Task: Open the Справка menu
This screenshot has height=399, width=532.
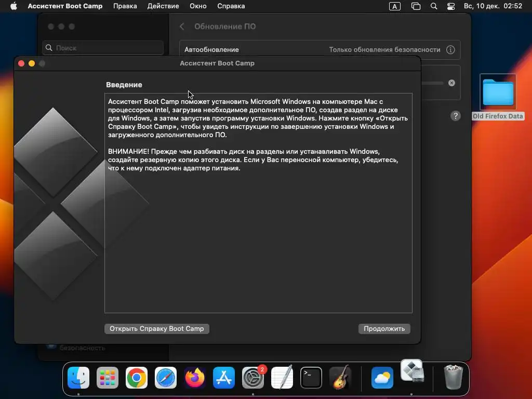Action: coord(231,6)
